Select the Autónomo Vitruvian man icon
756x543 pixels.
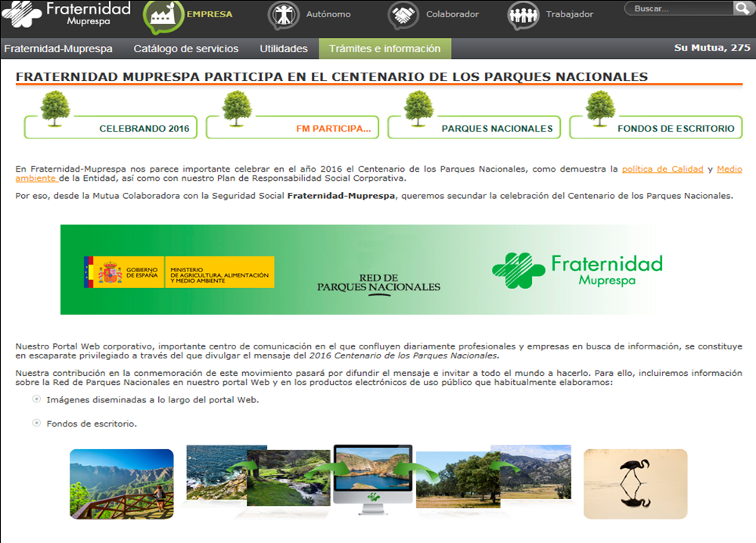point(284,15)
